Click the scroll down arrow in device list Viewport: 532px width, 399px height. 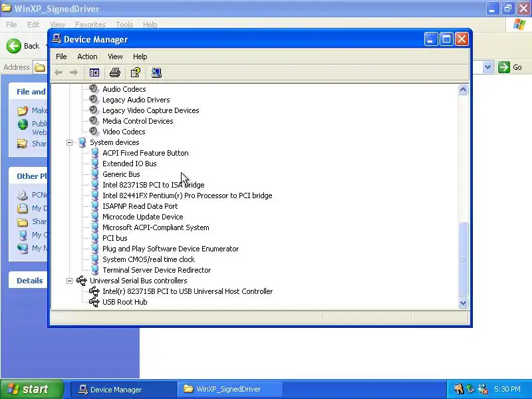point(463,303)
